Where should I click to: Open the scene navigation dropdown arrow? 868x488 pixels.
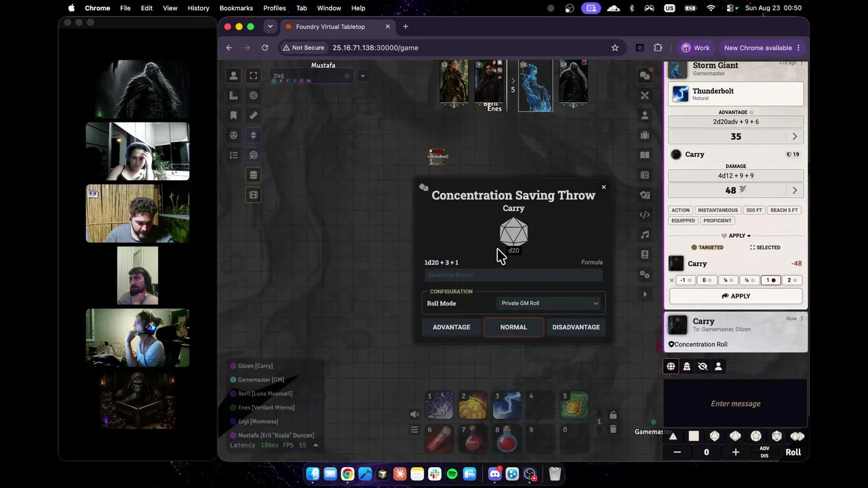pyautogui.click(x=362, y=76)
